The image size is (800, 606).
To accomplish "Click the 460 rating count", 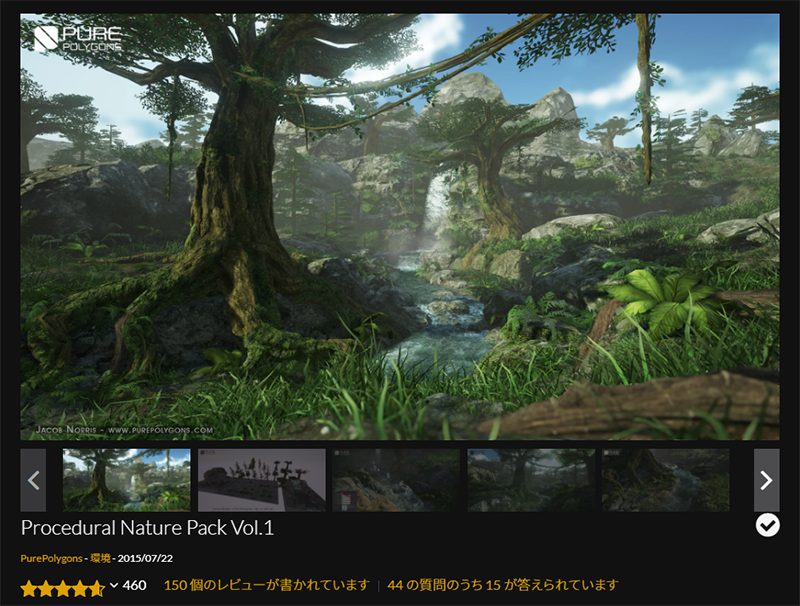I will pos(134,585).
